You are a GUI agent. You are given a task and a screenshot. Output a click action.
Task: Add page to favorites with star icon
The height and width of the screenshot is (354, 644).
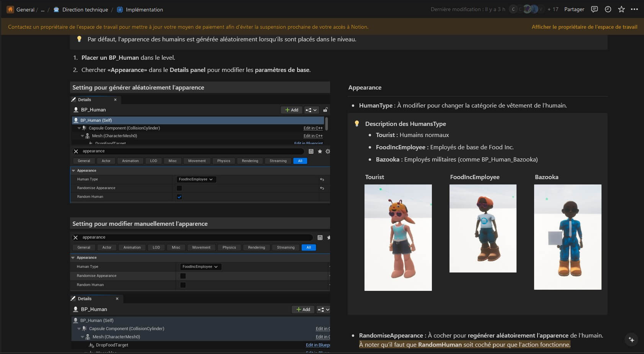click(621, 10)
